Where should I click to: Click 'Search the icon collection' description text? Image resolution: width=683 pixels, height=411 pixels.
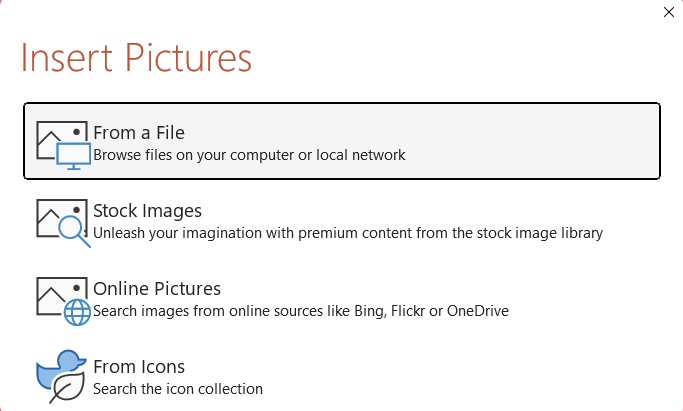point(178,389)
